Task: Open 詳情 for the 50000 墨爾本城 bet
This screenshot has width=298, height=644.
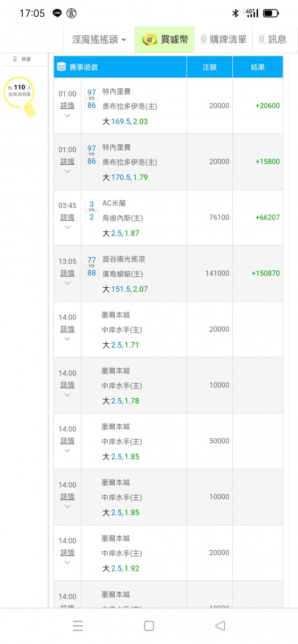Action: tap(68, 440)
